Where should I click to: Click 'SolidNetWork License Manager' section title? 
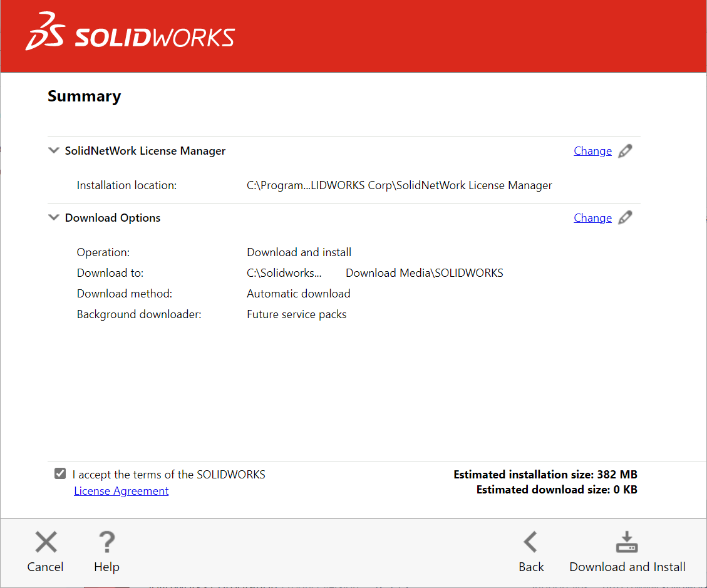tap(145, 151)
